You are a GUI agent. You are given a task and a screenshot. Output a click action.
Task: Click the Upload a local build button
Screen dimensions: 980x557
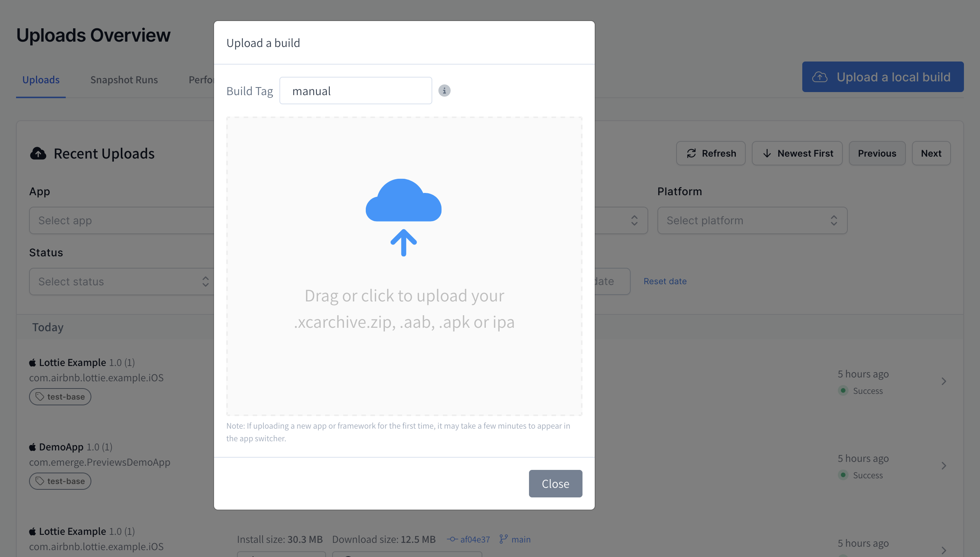click(x=883, y=77)
